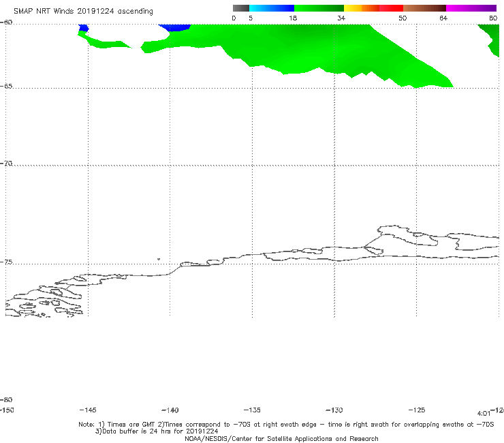Click the color bar label '64'

443,18
